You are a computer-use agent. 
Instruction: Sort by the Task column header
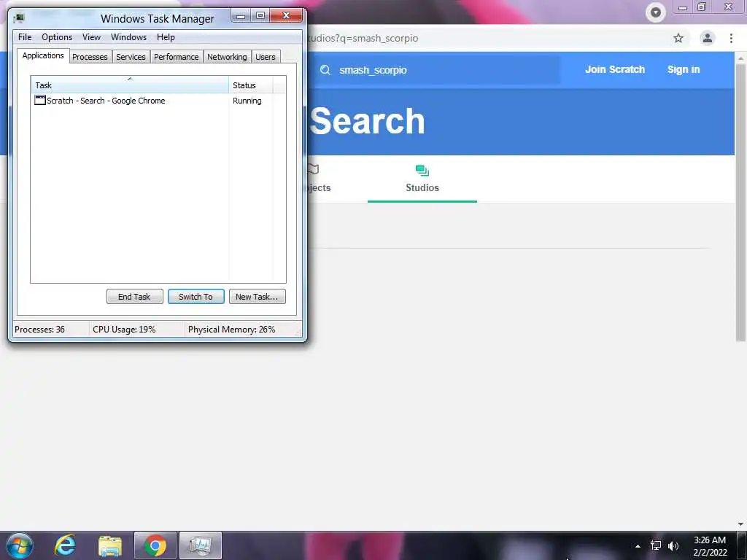point(130,85)
